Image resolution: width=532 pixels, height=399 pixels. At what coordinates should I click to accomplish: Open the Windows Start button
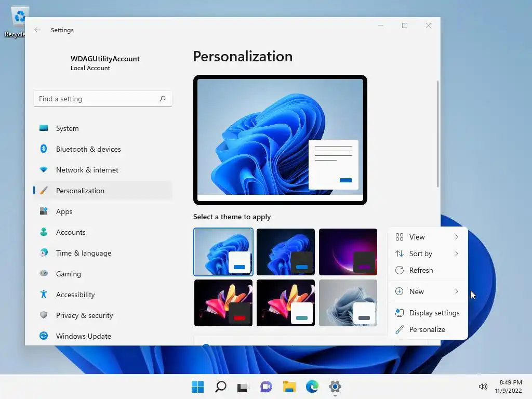click(197, 387)
